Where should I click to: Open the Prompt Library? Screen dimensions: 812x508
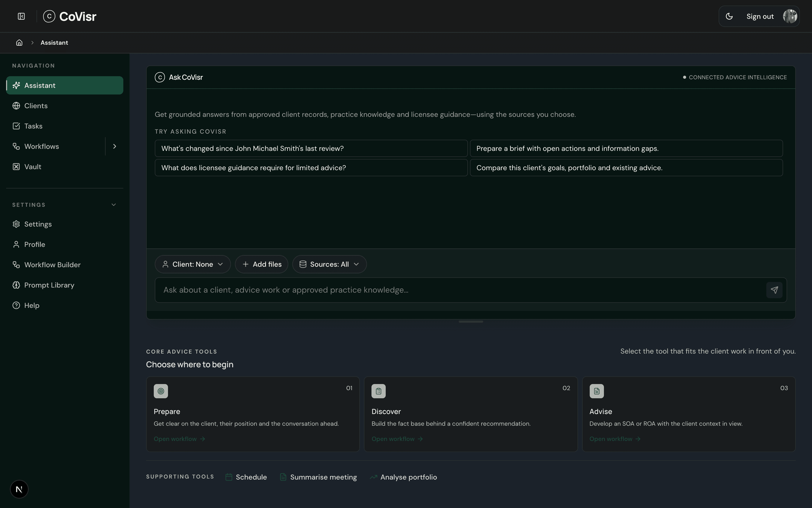65,285
